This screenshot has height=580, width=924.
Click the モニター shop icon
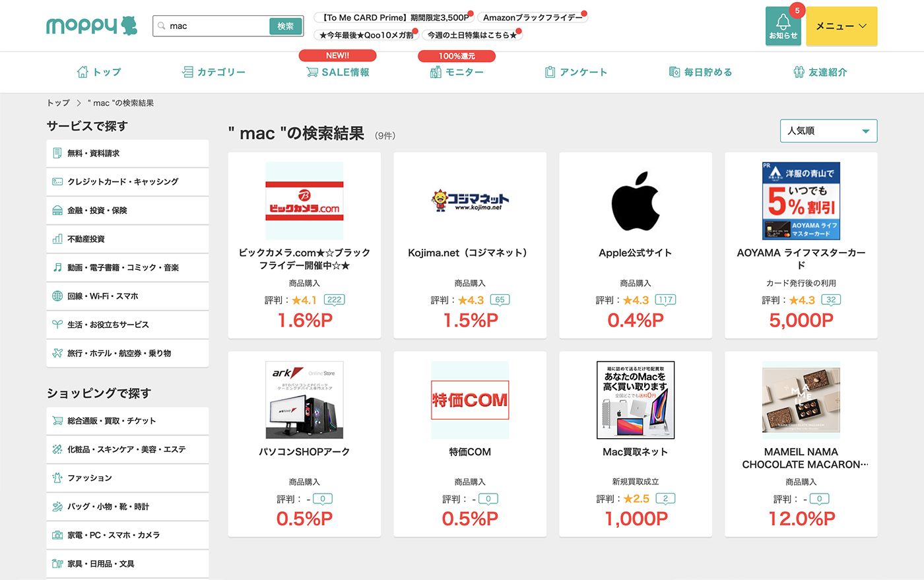click(436, 72)
